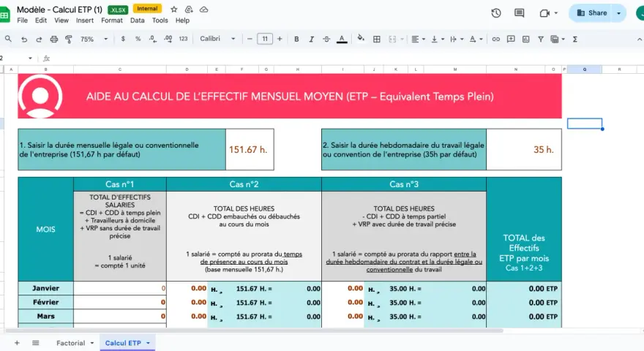Increase decimal places
Viewport: 644px width, 351px height.
(168, 39)
